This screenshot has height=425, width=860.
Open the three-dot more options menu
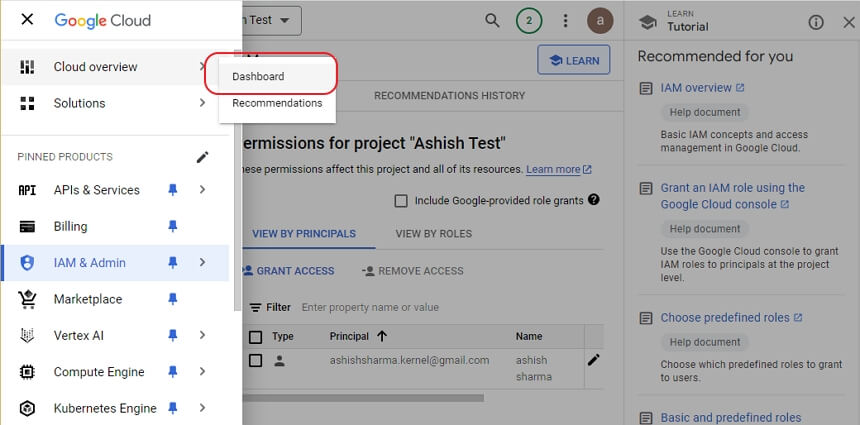click(565, 21)
